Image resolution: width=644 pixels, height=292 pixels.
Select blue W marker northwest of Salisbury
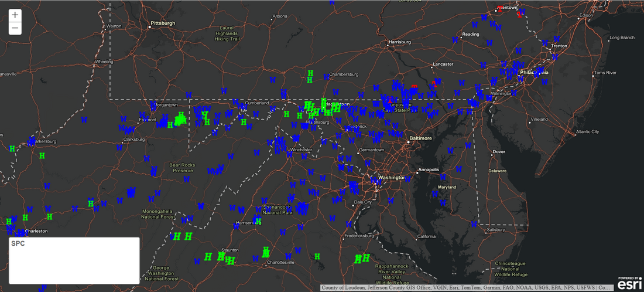(474, 224)
